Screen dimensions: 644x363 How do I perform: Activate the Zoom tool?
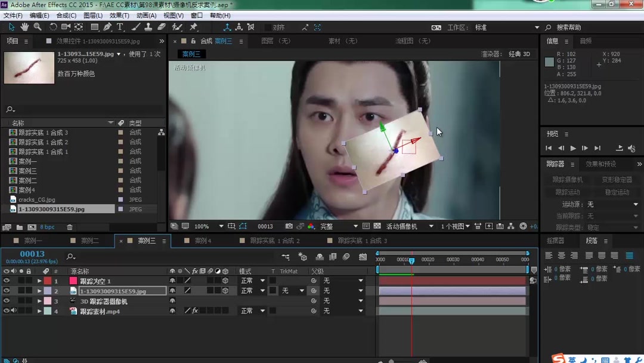pyautogui.click(x=36, y=27)
